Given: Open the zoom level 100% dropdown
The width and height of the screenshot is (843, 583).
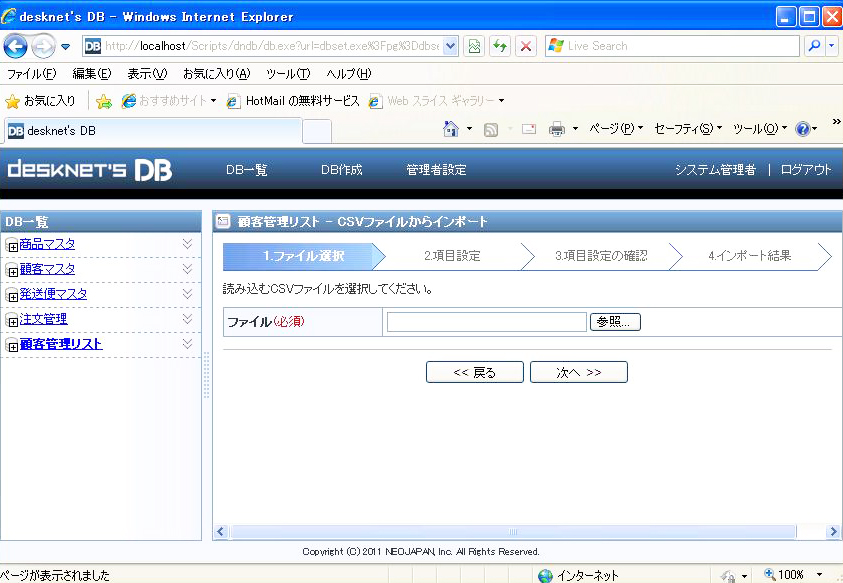Looking at the screenshot, I should click(x=820, y=575).
